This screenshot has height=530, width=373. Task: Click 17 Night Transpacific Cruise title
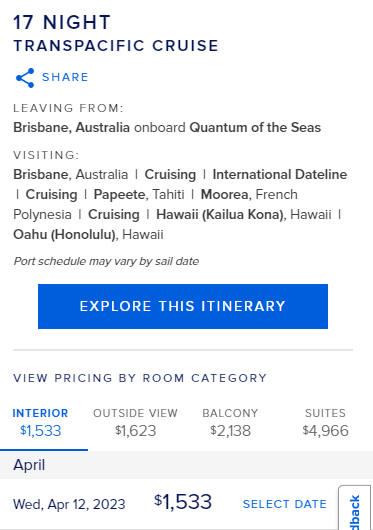click(116, 33)
